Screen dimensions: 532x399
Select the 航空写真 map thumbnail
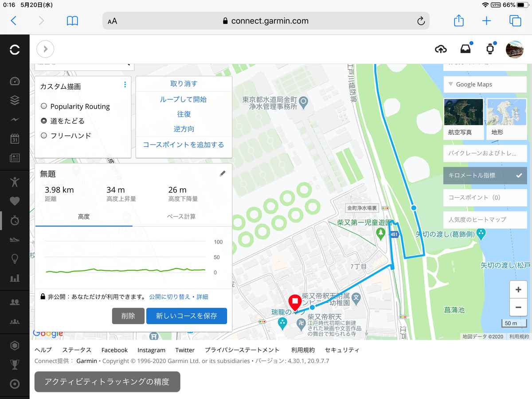pos(463,119)
